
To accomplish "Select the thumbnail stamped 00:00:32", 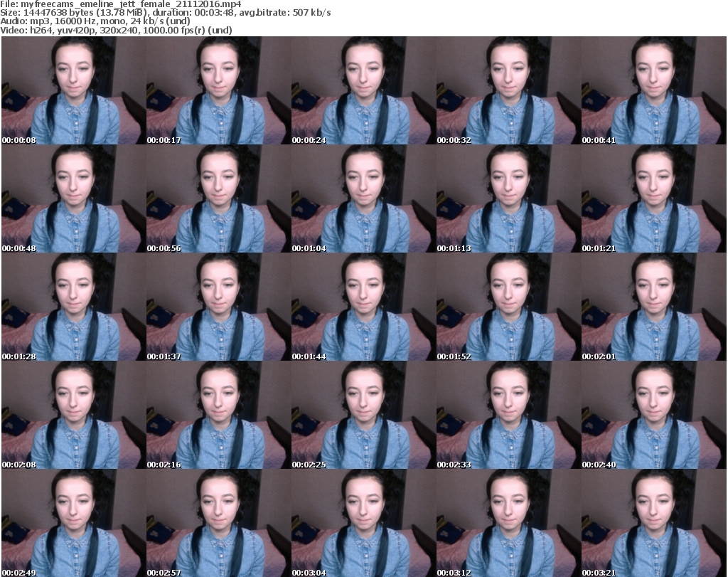I will (508, 90).
